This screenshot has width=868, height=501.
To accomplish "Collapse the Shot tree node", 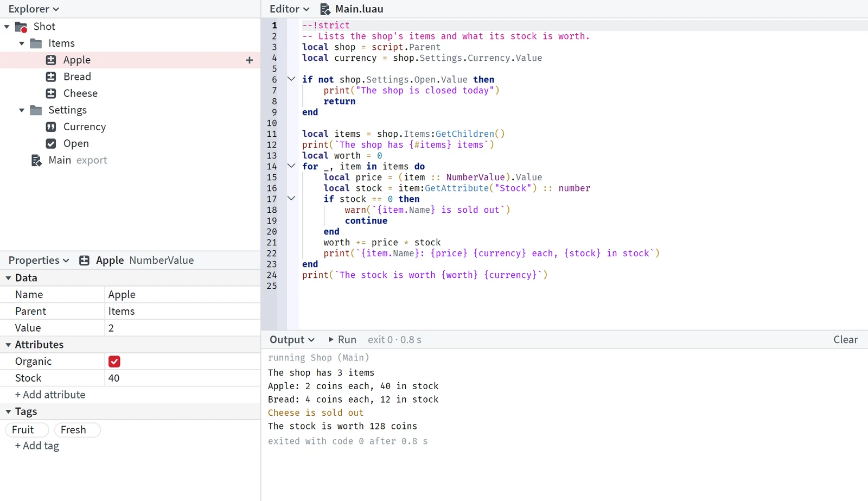I will [7, 27].
